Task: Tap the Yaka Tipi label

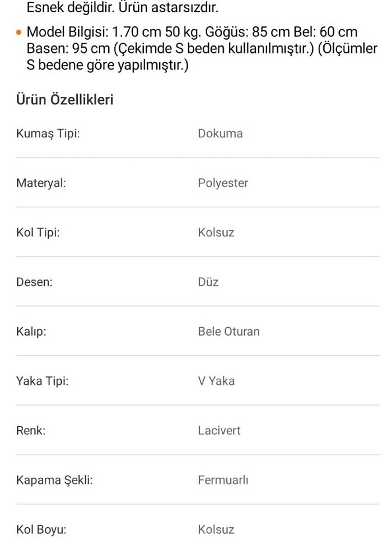Action: tap(43, 381)
